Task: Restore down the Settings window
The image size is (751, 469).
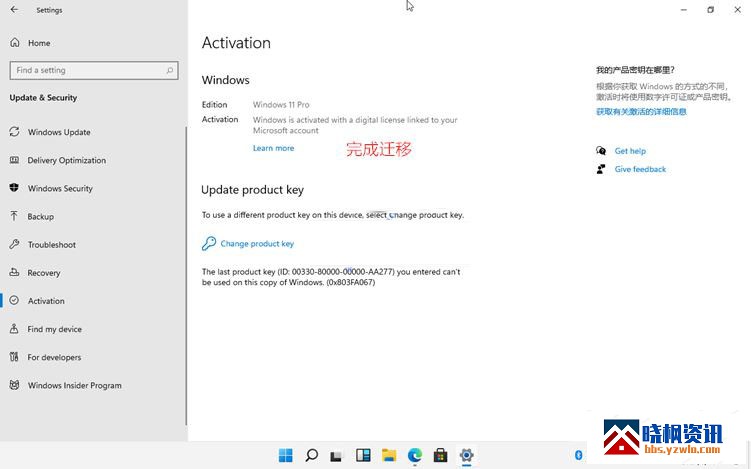Action: [x=711, y=10]
